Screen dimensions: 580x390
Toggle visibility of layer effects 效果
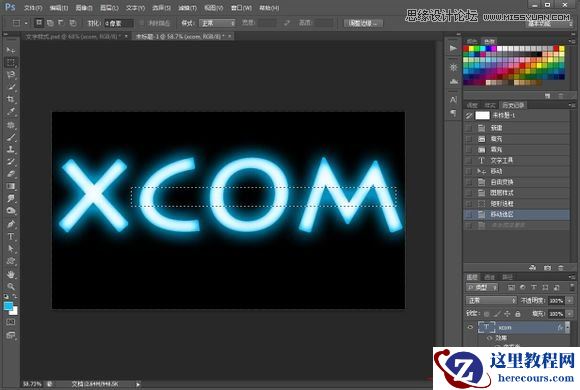(490, 338)
